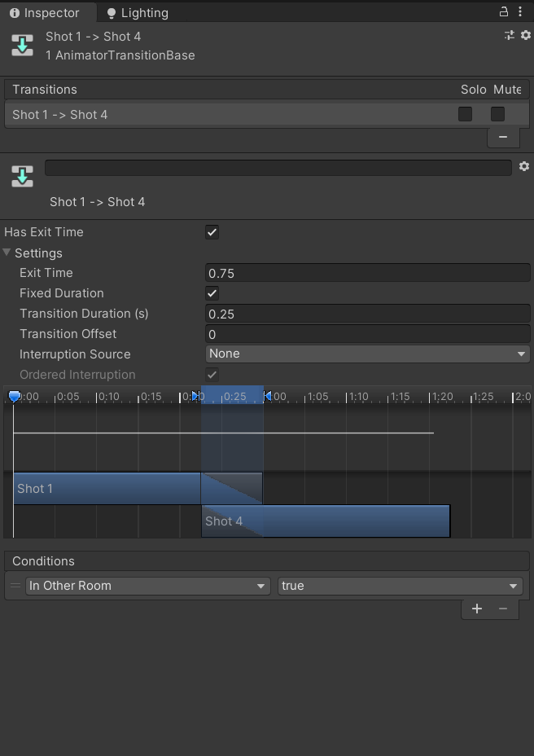The height and width of the screenshot is (756, 534).
Task: Click the top transition icon beside Shot 1 -> Shot 4
Action: [x=23, y=45]
